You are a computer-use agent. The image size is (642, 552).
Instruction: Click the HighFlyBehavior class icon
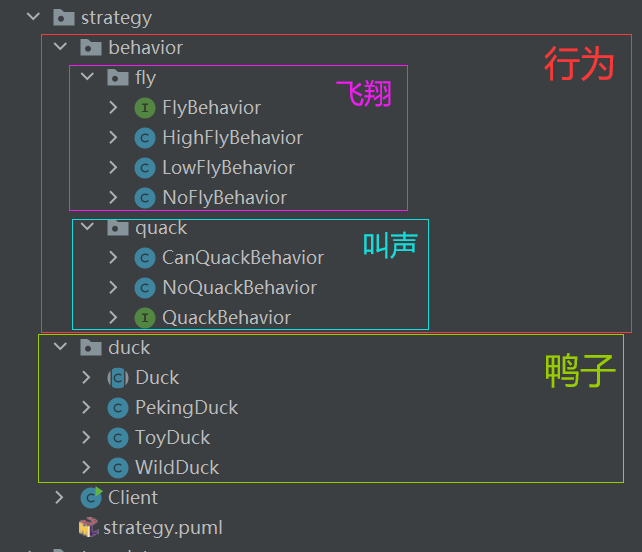pyautogui.click(x=145, y=138)
